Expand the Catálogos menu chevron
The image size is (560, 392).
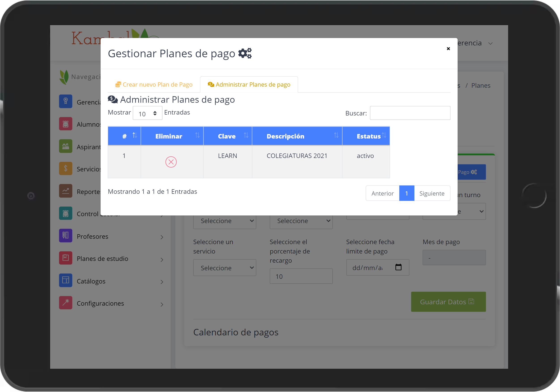pos(162,282)
